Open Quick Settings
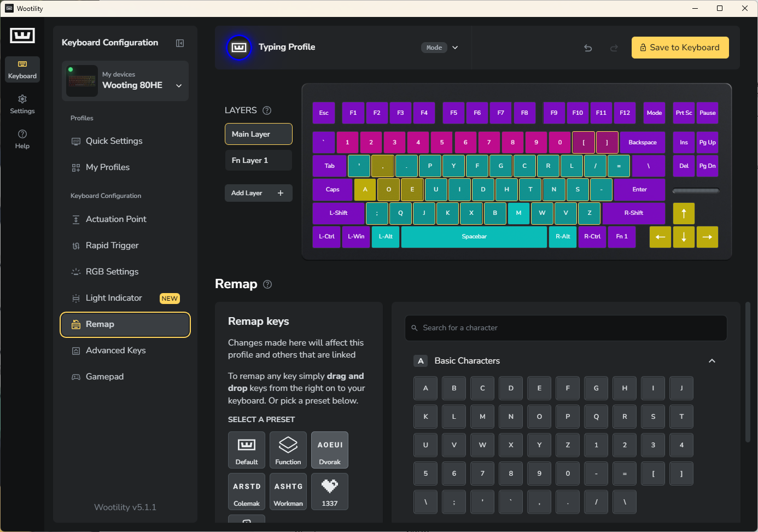 (x=125, y=141)
